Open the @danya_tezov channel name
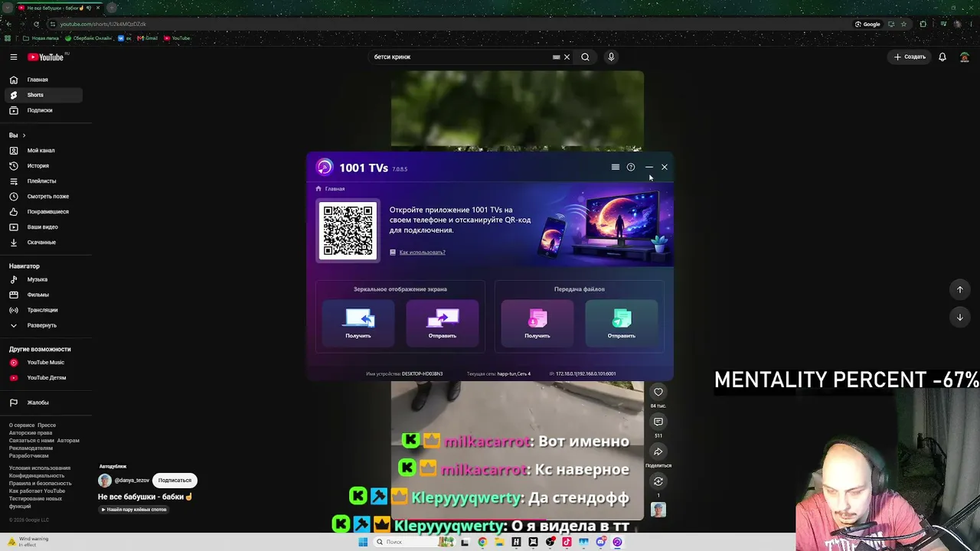 click(x=132, y=481)
